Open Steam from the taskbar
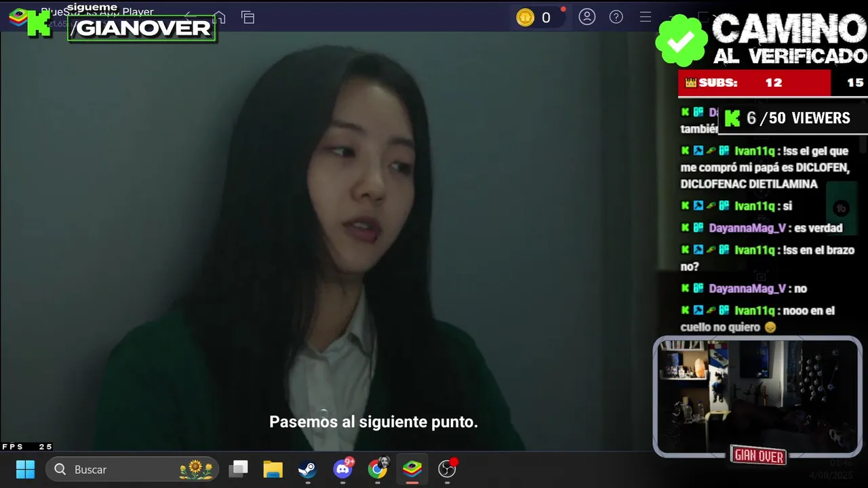Image resolution: width=868 pixels, height=488 pixels. 308,469
